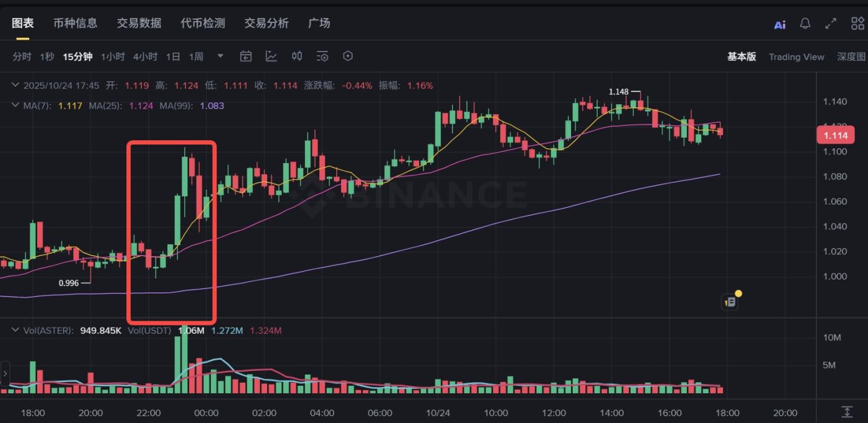Open the 交易数据 tab

click(139, 23)
